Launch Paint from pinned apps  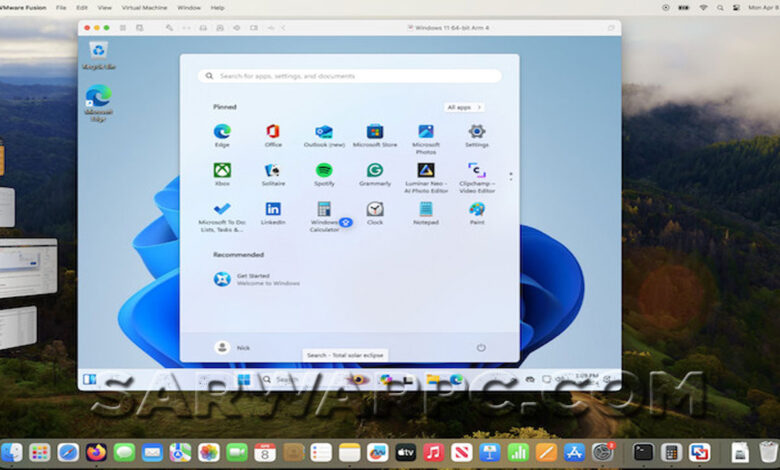(477, 213)
